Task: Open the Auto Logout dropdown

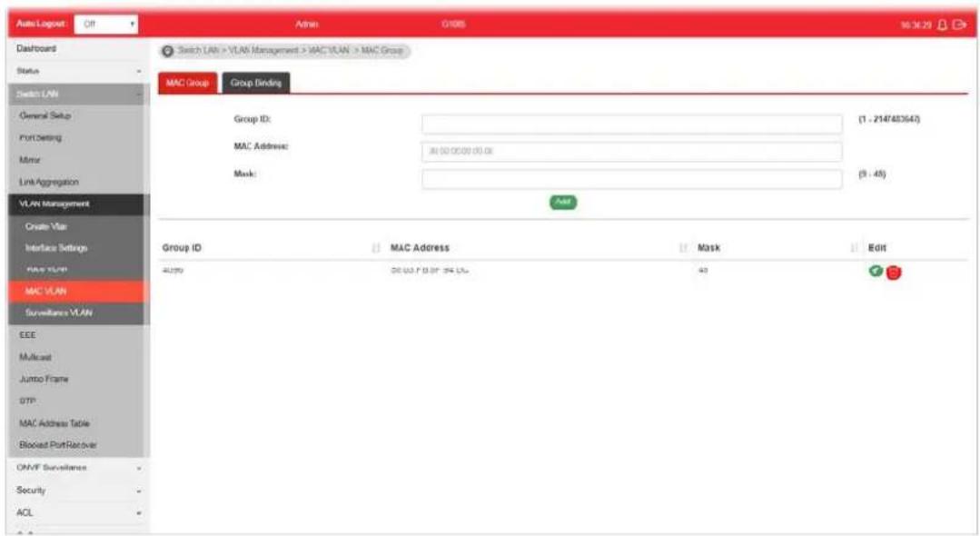Action: [x=106, y=25]
